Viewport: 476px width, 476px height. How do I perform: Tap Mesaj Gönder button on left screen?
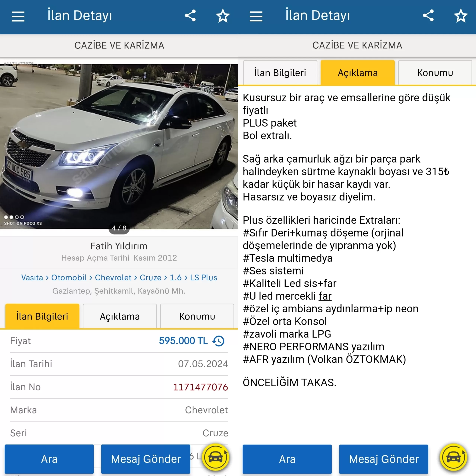(146, 459)
